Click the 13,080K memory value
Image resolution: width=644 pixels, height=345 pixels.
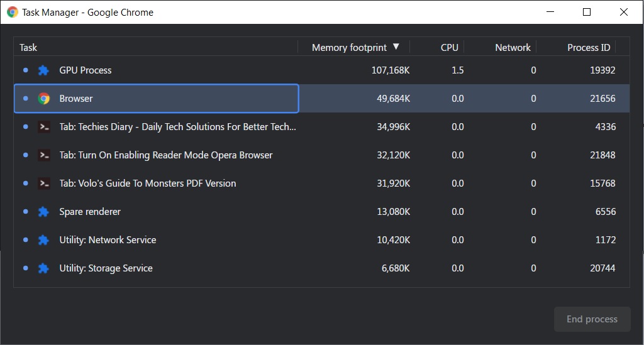394,212
